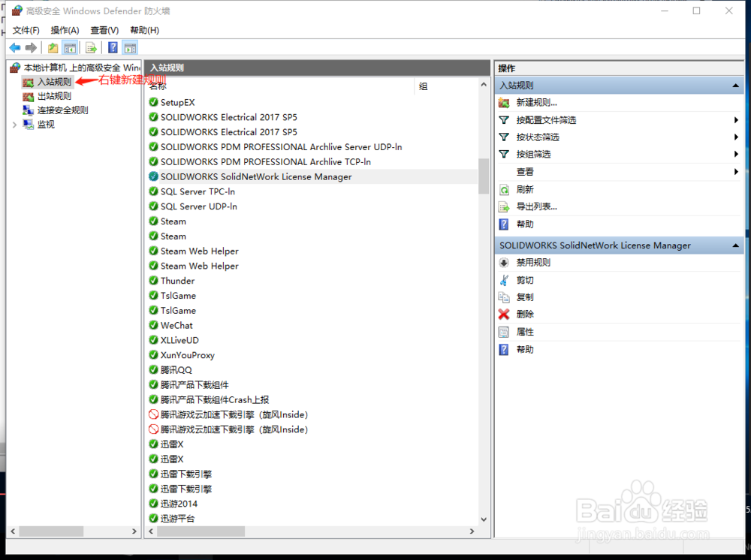Click the funnel icon beside 按配置文件筛选
Screen dimensions: 751x560
click(x=504, y=120)
